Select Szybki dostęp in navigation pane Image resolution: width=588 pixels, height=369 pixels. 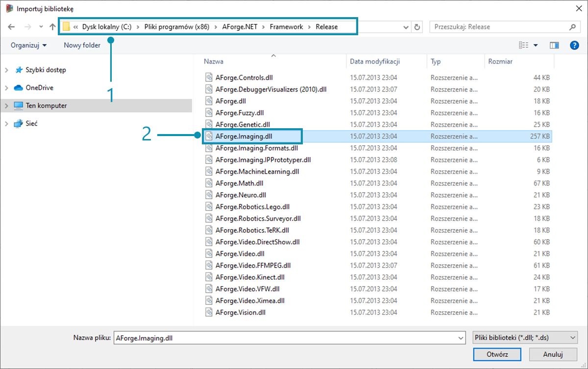tap(46, 70)
